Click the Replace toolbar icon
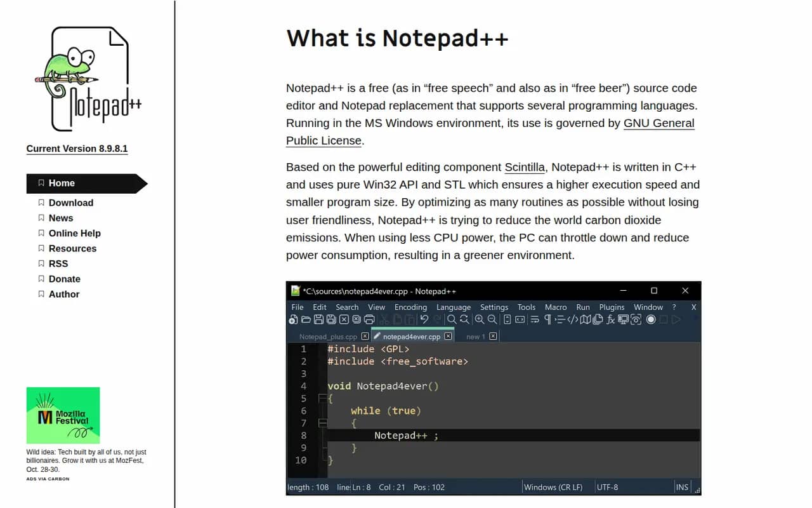 [x=464, y=319]
